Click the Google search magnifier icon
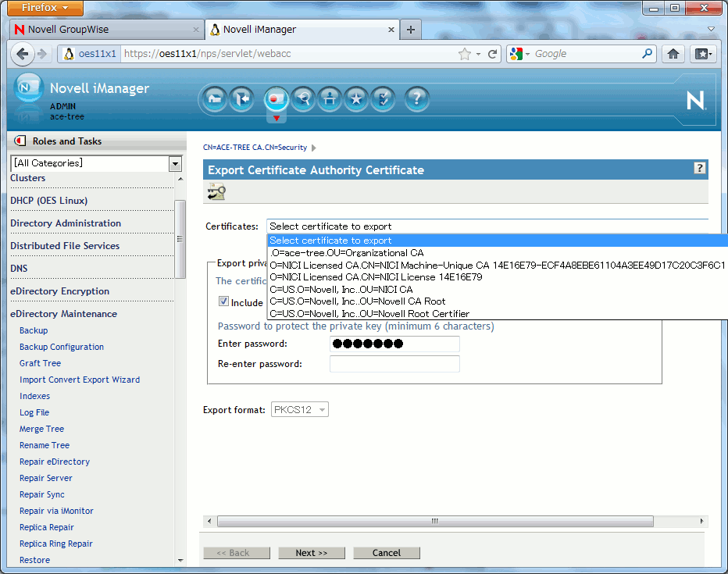Image resolution: width=728 pixels, height=574 pixels. tap(647, 53)
